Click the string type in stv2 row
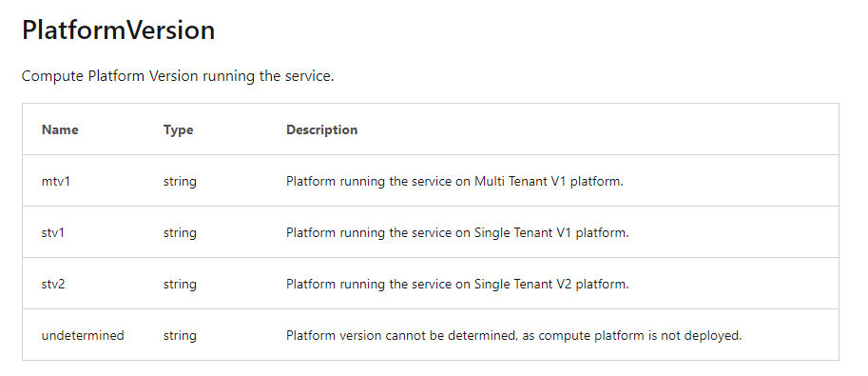This screenshot has height=376, width=868. point(180,285)
